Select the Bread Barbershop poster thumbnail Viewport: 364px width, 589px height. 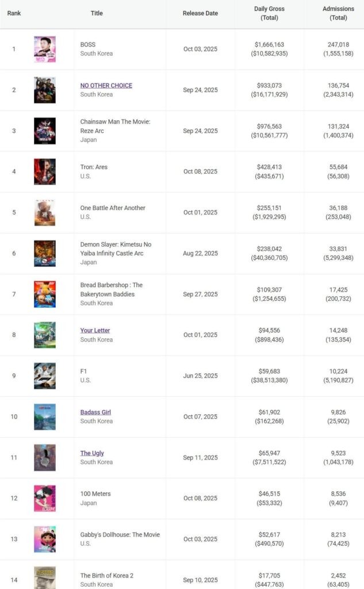tap(45, 294)
